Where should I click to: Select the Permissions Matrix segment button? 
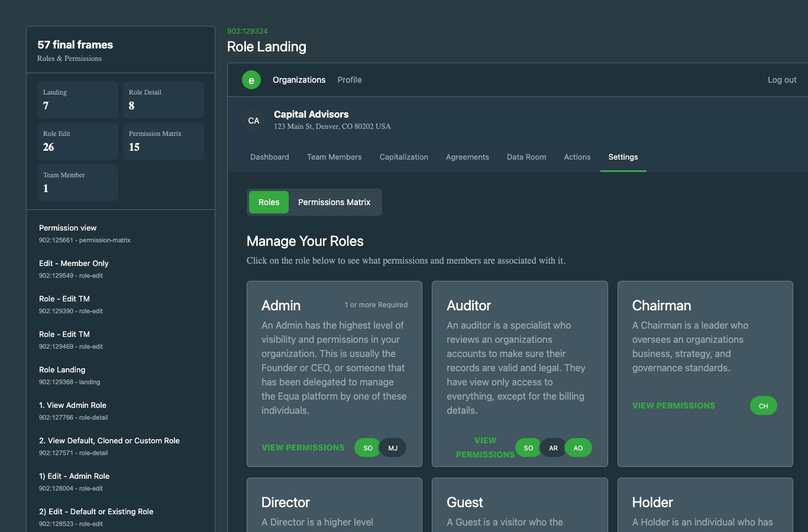pyautogui.click(x=334, y=202)
